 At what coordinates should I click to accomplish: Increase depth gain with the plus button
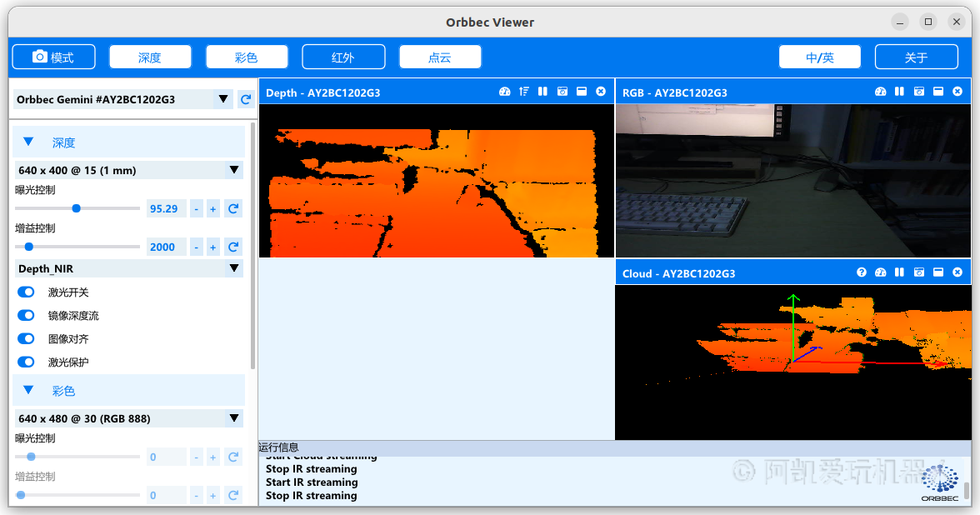point(213,247)
